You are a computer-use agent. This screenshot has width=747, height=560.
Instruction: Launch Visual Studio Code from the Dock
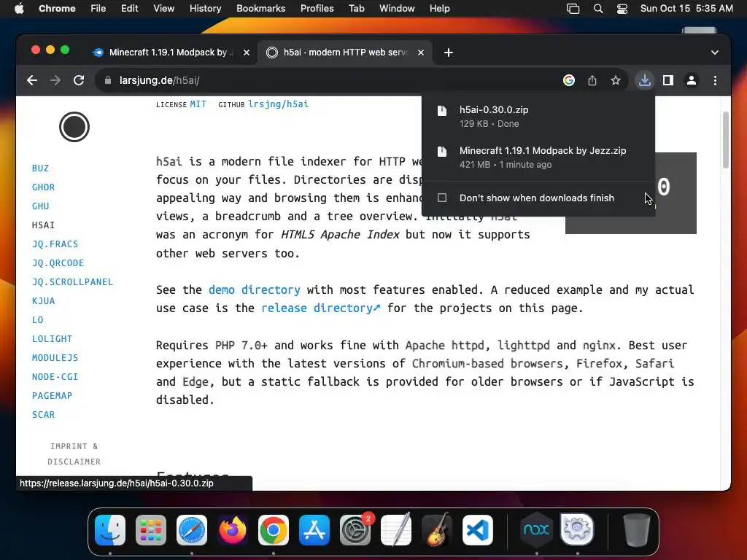[x=478, y=530]
